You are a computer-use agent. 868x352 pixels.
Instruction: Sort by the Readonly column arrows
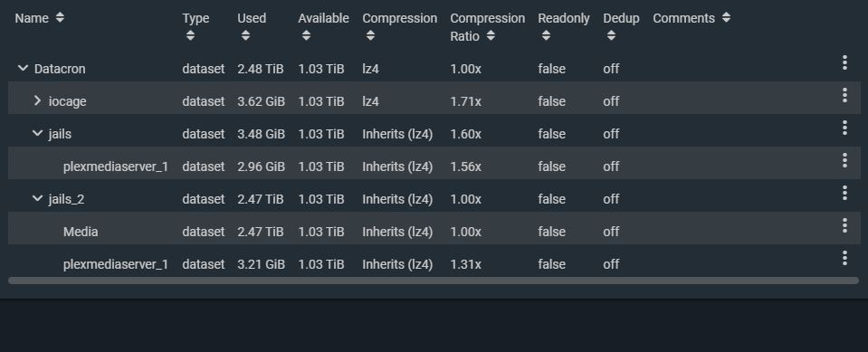pos(546,35)
